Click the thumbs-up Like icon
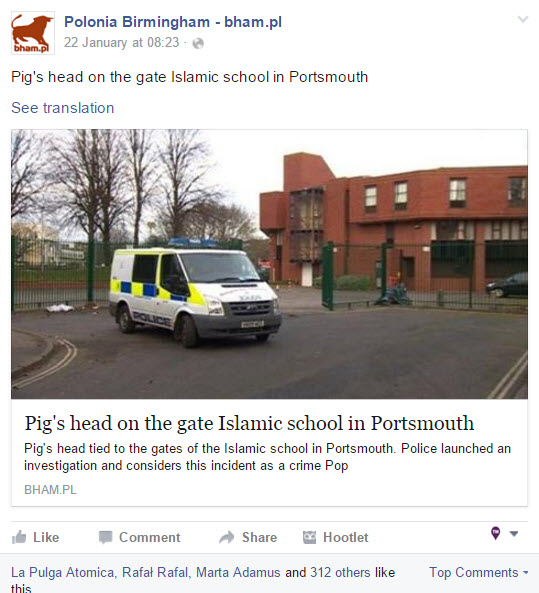Screen dimensions: 539x593 pyautogui.click(x=19, y=537)
